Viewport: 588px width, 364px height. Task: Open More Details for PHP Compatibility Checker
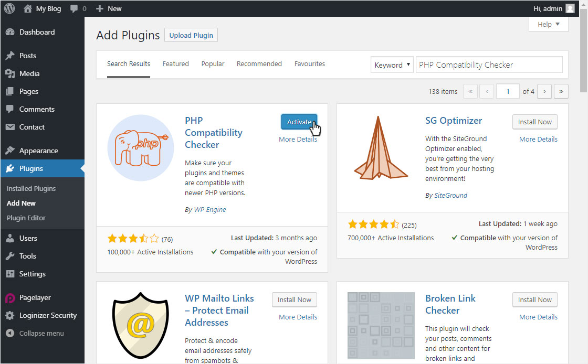pos(298,140)
